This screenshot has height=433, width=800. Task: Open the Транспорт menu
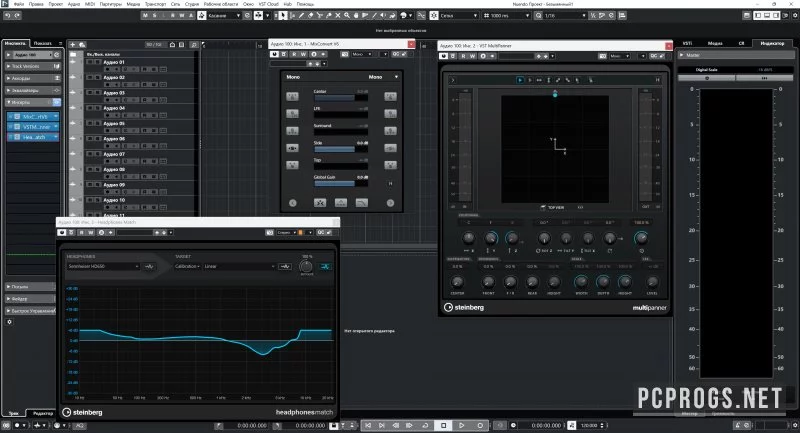click(155, 4)
